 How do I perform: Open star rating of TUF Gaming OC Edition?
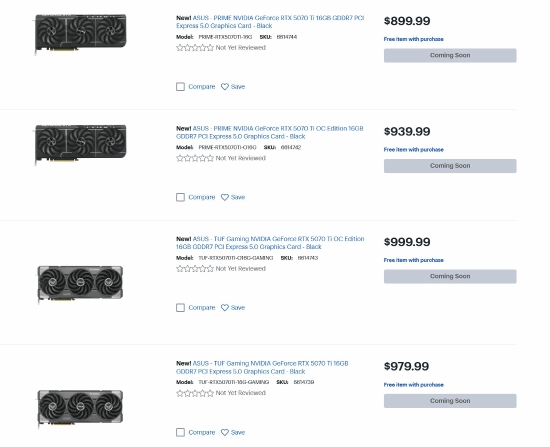coord(195,269)
